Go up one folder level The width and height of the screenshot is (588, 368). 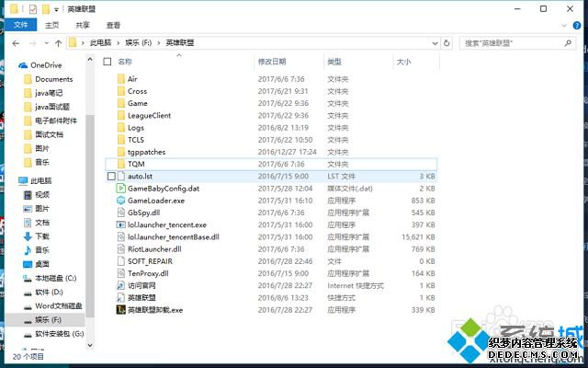coord(58,43)
